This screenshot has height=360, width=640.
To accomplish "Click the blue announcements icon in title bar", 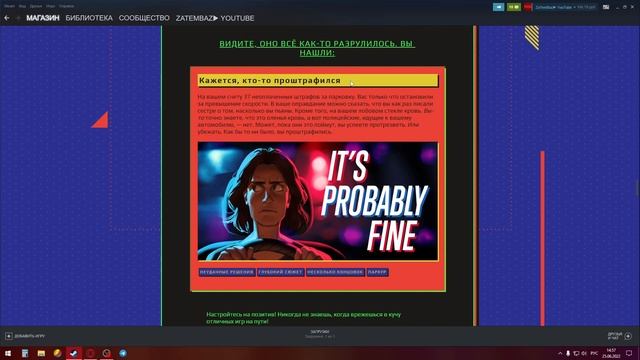I will [x=498, y=7].
